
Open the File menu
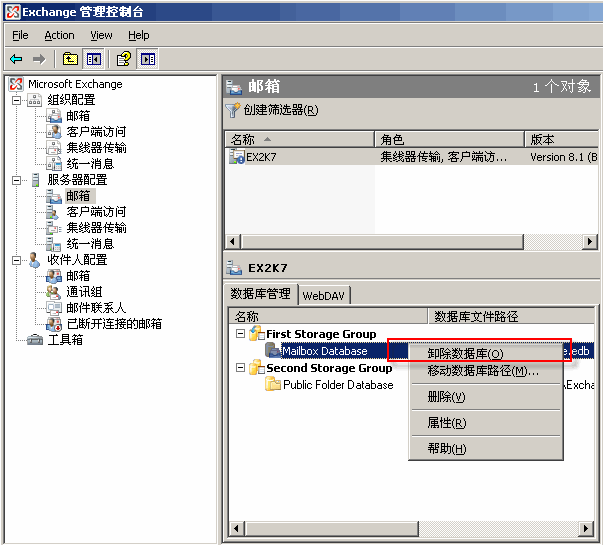pyautogui.click(x=20, y=35)
